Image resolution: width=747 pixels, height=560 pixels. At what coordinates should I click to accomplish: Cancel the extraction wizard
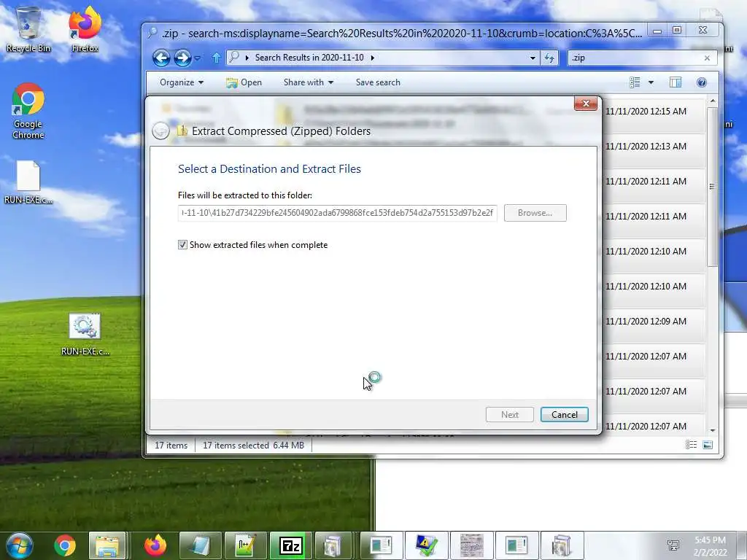click(564, 414)
